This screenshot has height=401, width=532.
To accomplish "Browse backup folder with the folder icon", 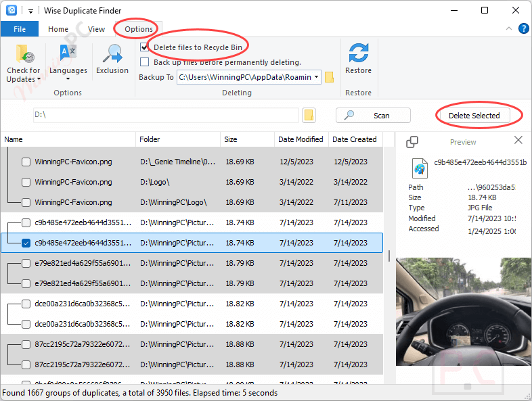I will click(329, 77).
